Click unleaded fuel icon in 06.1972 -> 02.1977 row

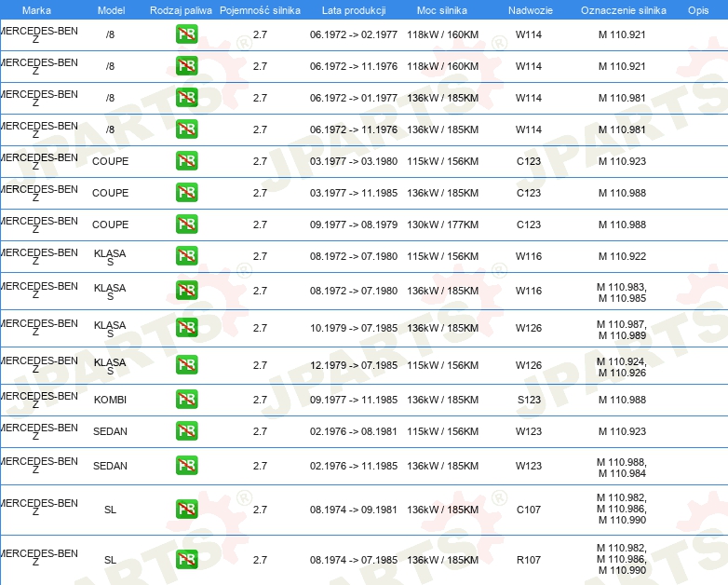[186, 34]
